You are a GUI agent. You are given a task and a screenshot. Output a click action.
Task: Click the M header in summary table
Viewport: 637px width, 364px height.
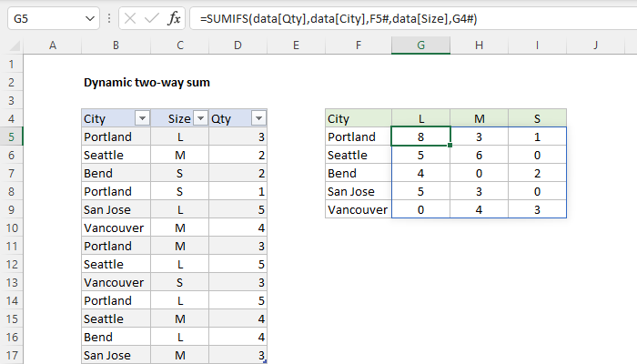coord(479,118)
